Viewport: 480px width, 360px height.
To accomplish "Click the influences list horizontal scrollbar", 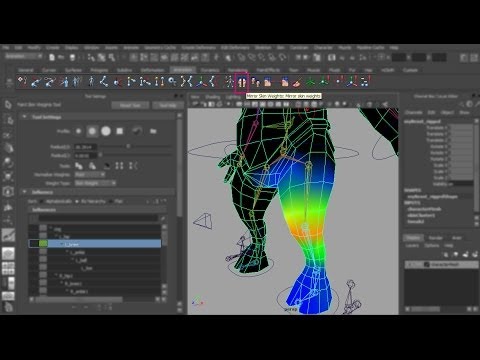I will pyautogui.click(x=79, y=300).
